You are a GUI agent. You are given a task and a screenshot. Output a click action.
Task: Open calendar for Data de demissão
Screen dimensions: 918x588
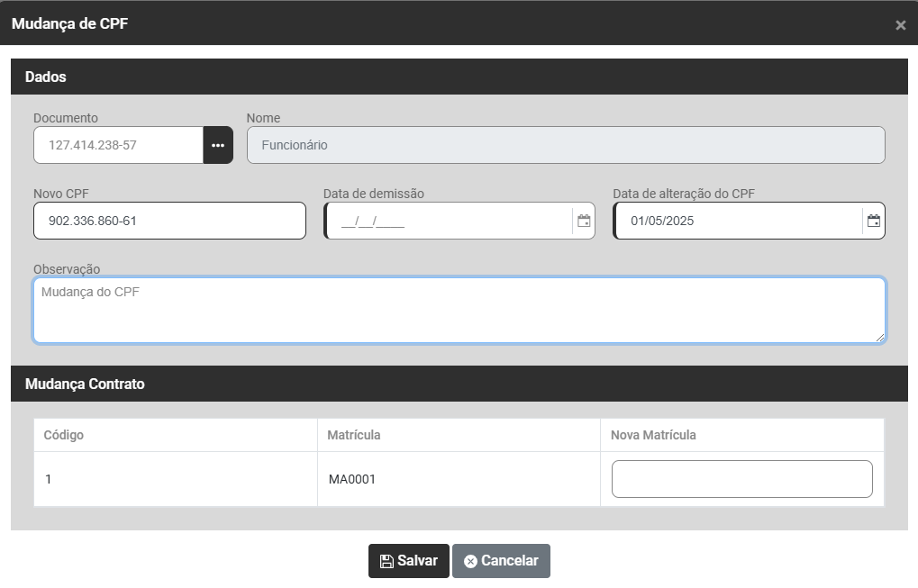[x=584, y=221]
